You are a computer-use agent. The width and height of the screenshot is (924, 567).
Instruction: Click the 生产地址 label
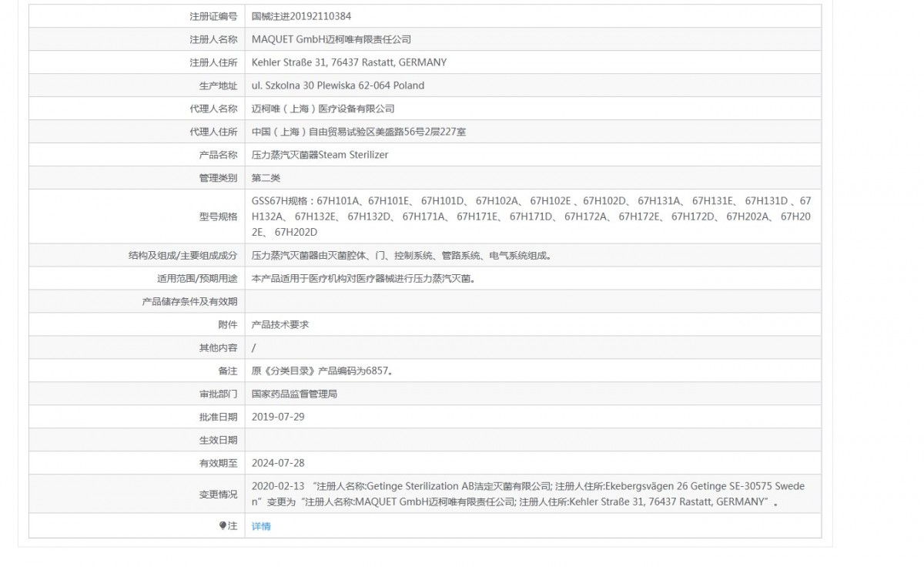click(218, 86)
